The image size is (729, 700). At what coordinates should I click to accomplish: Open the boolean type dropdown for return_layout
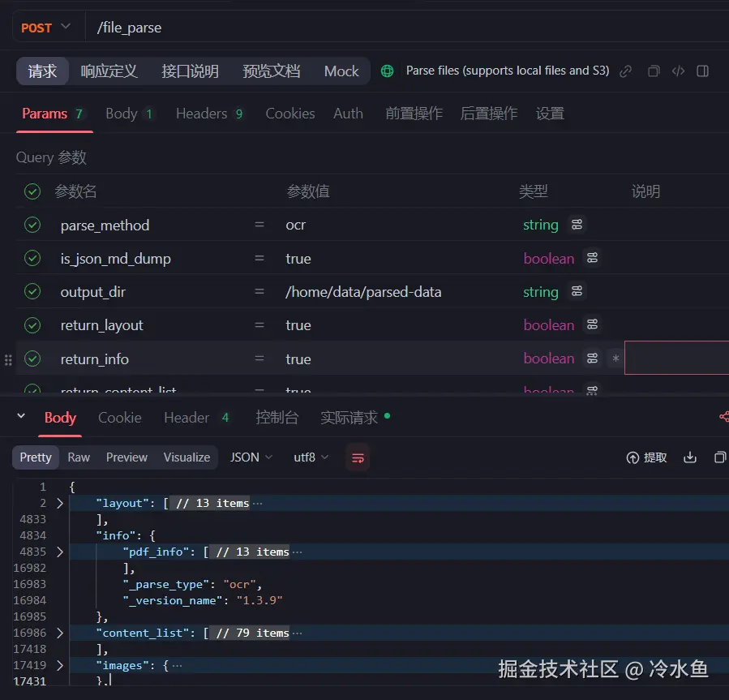pos(549,325)
